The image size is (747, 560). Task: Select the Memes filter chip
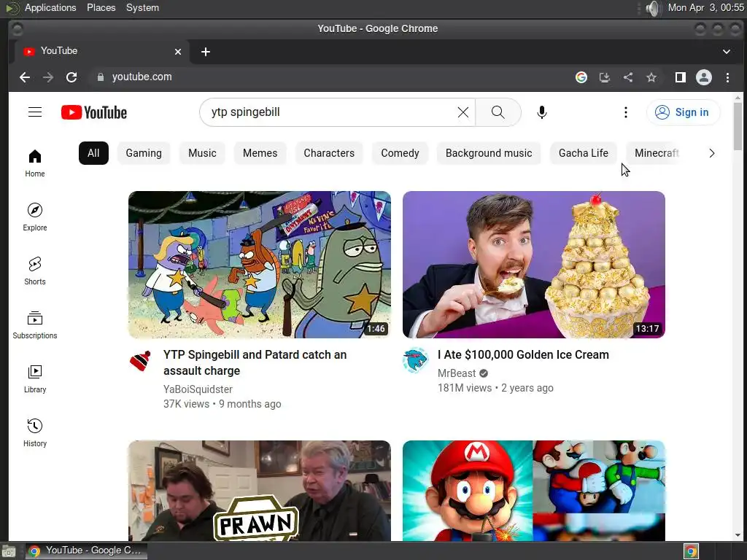click(x=260, y=153)
